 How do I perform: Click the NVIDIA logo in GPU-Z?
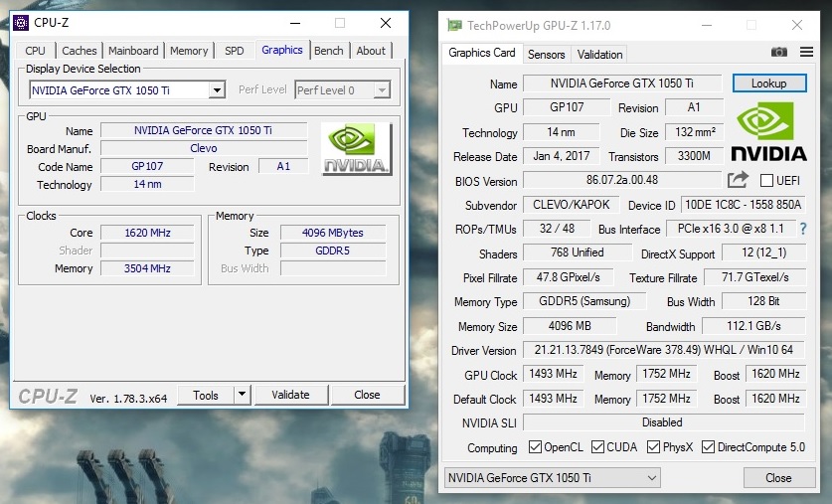coord(768,132)
